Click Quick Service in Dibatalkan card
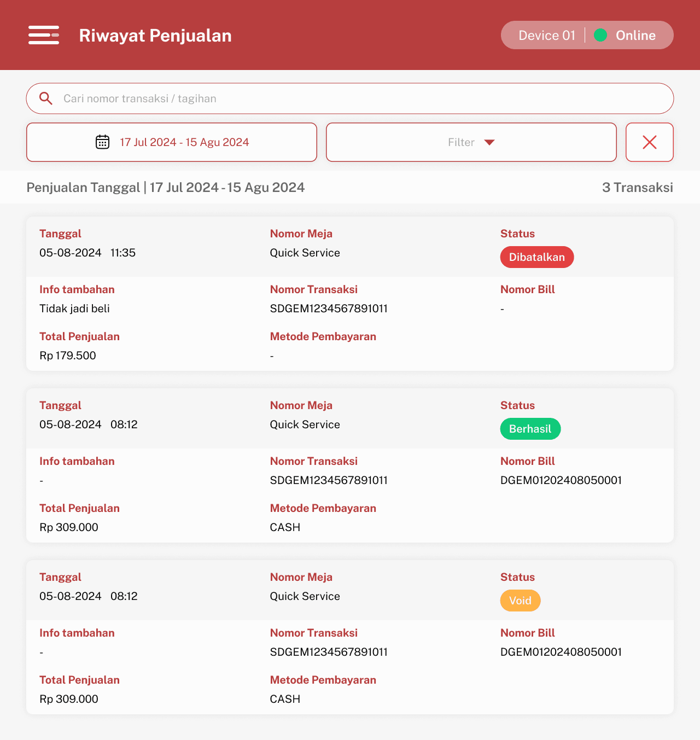Screen dimensions: 700x740 [305, 253]
